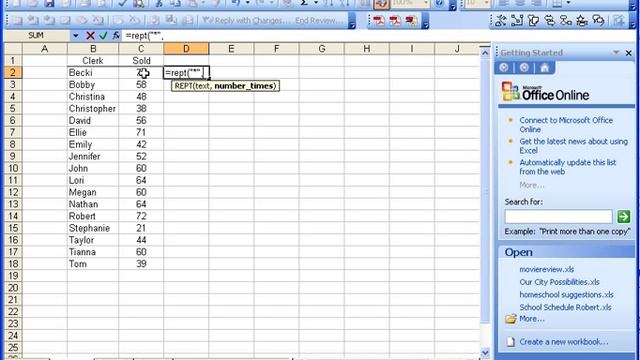Open the Callouts AutoShapes icon
Viewport: 640px width, 360px height.
(598, 20)
